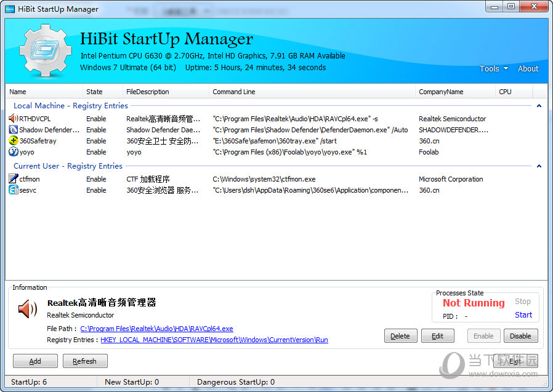553x392 pixels.
Task: Click yoyo.exe %1 command line cell
Action: [x=290, y=152]
